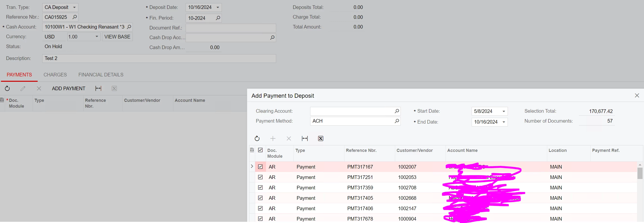The image size is (644, 223).
Task: Open the Cash Account lookup magnifier
Action: (128, 27)
